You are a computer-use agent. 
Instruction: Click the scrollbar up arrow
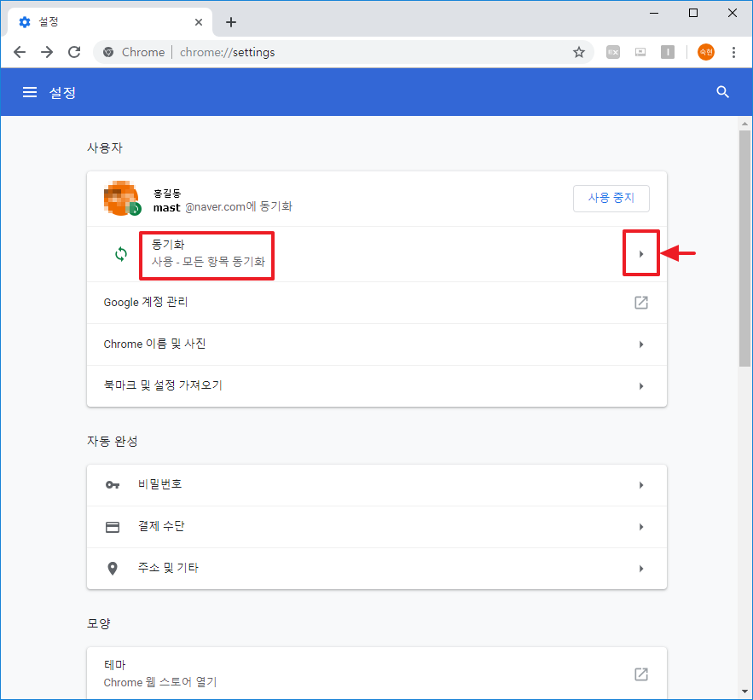pos(744,124)
